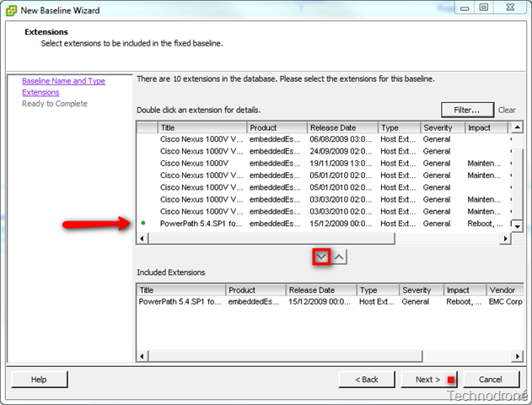Click EMC Corp vendor cell
Image resolution: width=532 pixels, height=405 pixels.
(506, 302)
